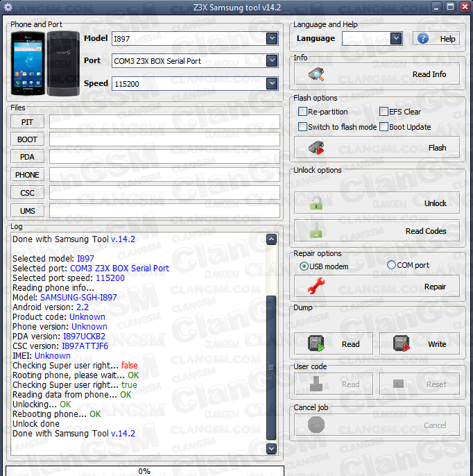473x476 pixels.
Task: Click log line 'PDA version: I897UCKB2'
Action: 59,336
